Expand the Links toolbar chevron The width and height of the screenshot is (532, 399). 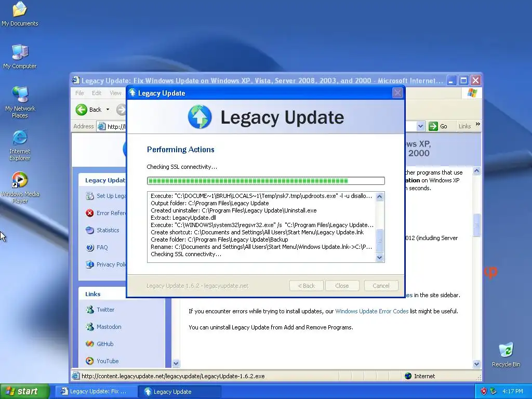click(x=478, y=124)
